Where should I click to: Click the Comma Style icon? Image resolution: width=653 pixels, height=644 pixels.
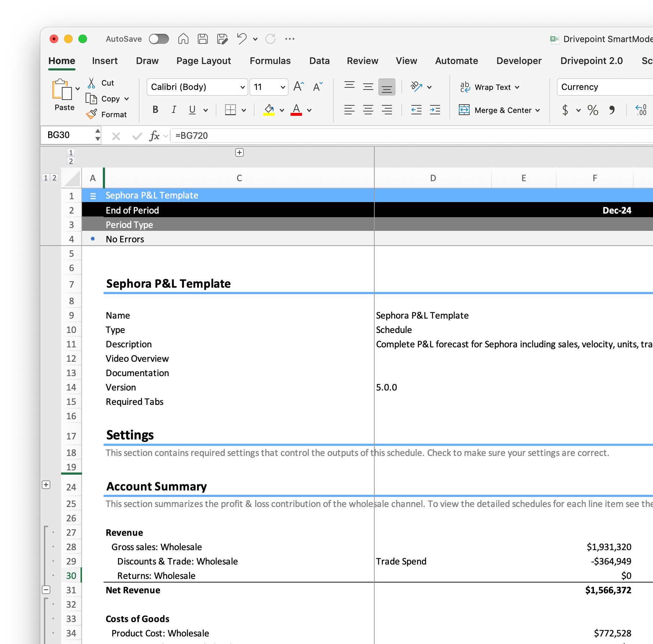[612, 110]
